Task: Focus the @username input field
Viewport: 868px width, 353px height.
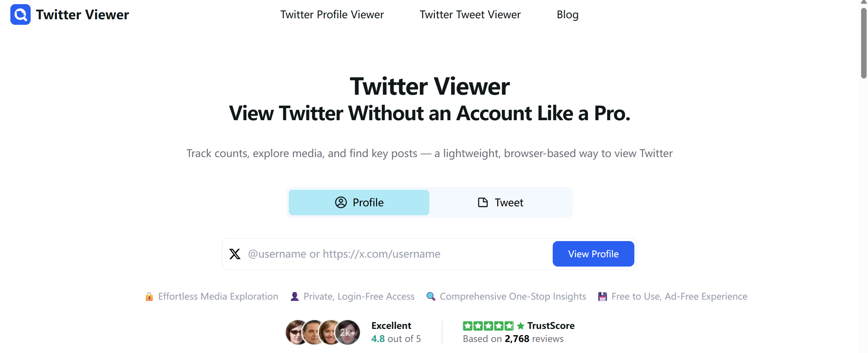Action: (398, 254)
